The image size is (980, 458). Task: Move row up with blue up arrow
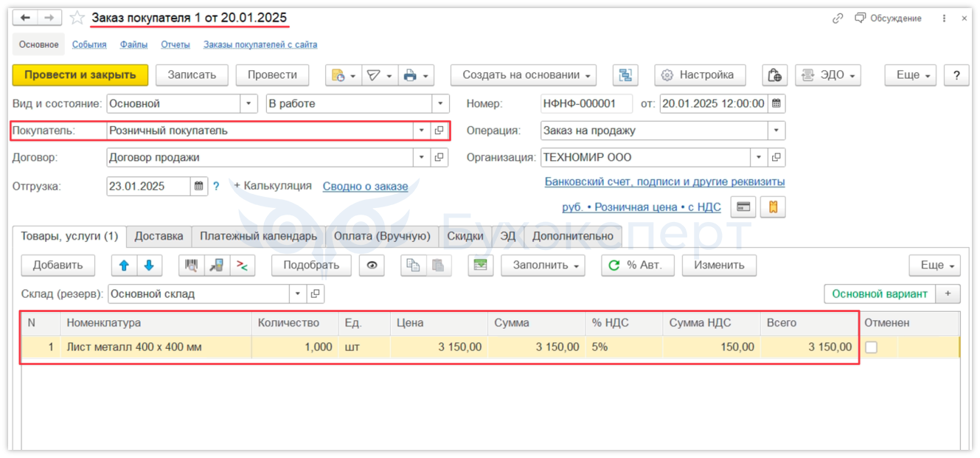coord(123,266)
